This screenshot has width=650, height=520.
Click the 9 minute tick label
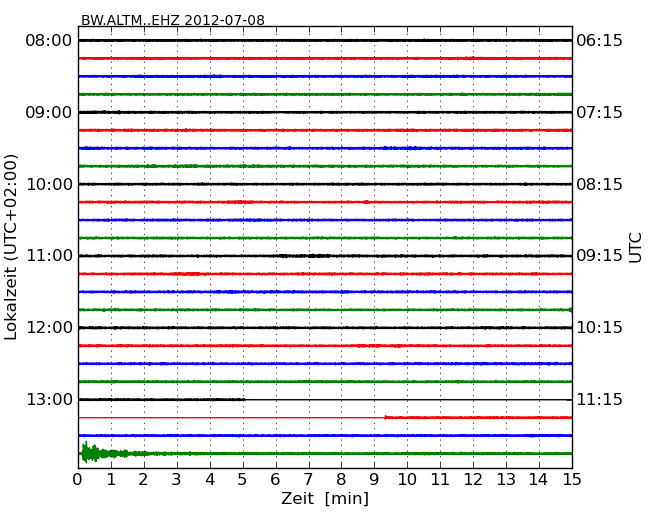coord(374,480)
